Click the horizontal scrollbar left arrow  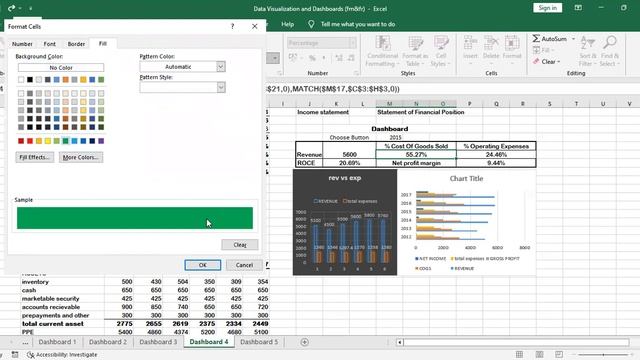pos(400,342)
